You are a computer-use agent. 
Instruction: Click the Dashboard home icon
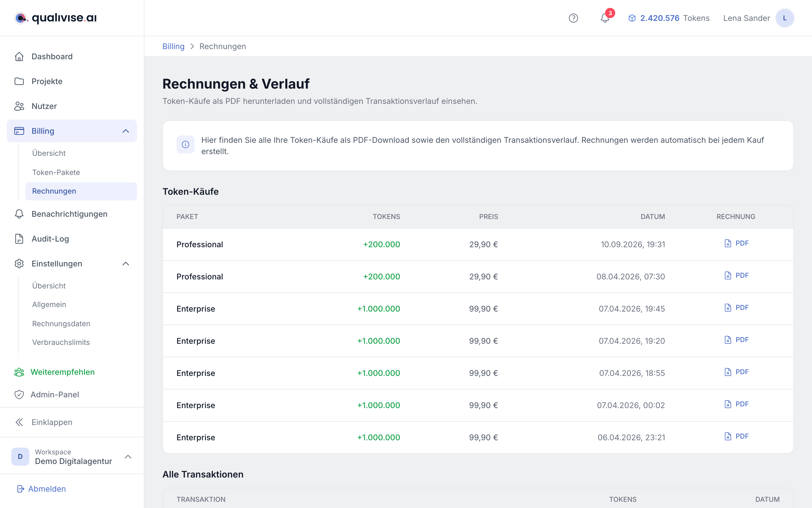coord(19,56)
